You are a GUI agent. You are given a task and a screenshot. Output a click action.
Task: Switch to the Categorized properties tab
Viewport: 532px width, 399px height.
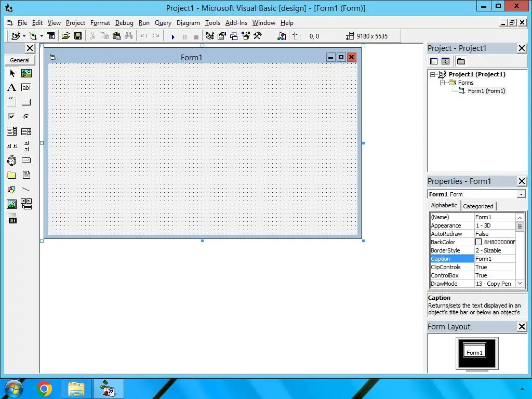[478, 206]
